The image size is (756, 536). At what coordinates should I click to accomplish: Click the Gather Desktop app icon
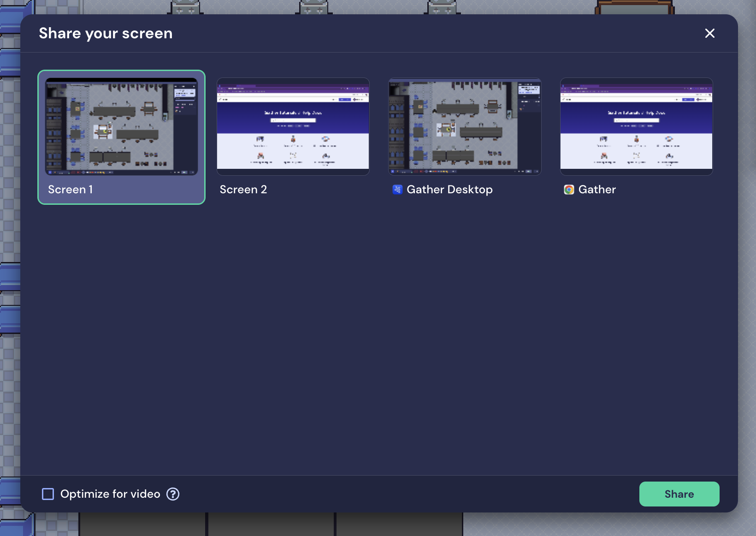tap(397, 189)
